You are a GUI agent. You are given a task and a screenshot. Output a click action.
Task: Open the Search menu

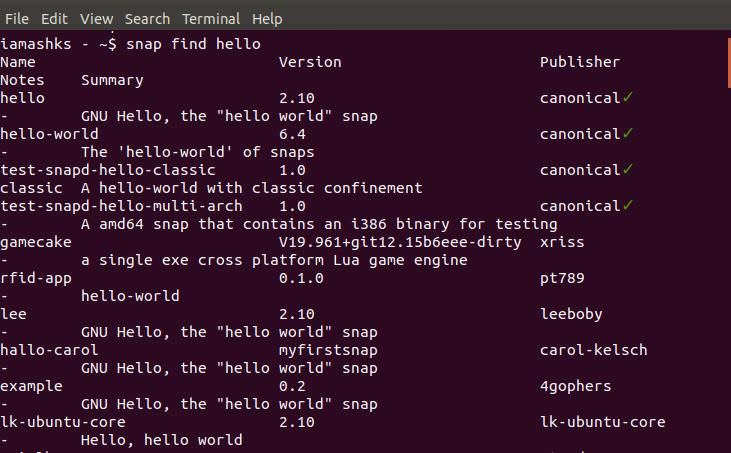click(147, 19)
